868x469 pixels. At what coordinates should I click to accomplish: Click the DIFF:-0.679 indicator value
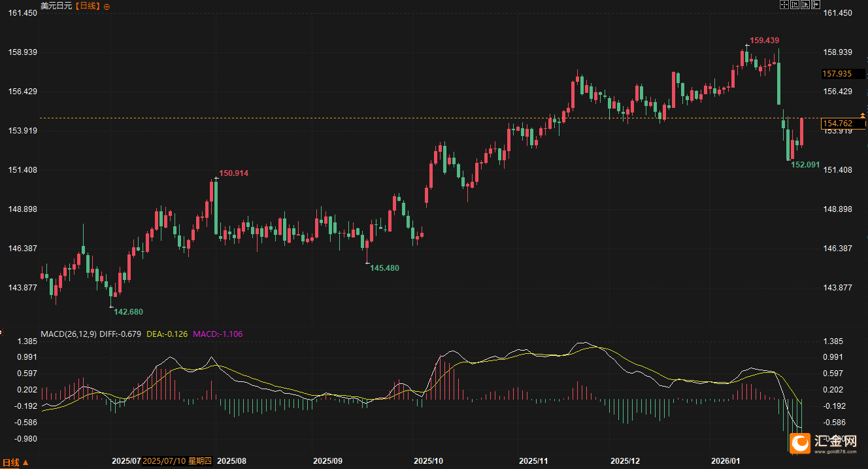[121, 334]
